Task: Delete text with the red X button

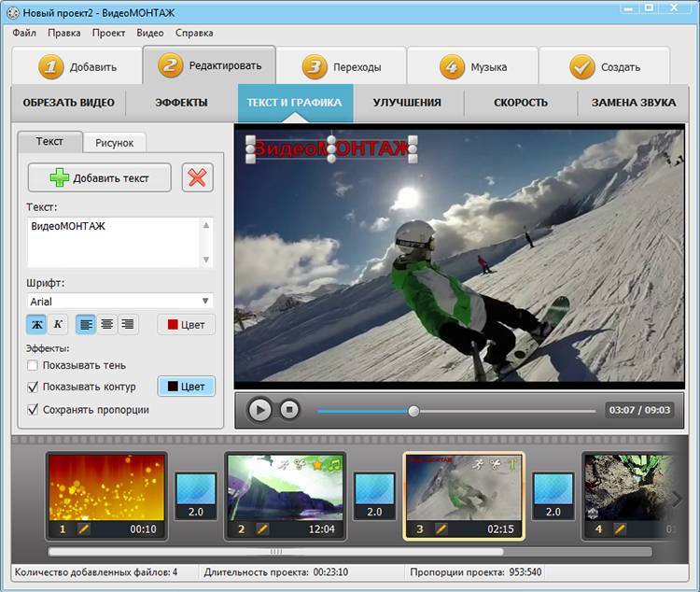Action: [197, 177]
